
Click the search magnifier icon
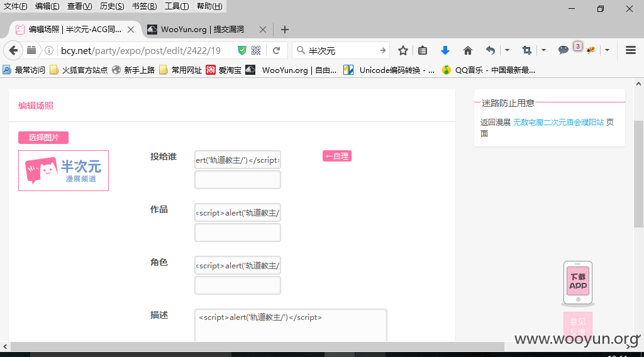tap(301, 50)
